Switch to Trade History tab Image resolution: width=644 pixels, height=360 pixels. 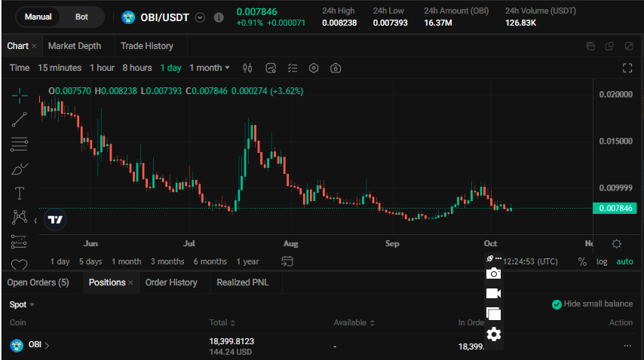pyautogui.click(x=146, y=46)
